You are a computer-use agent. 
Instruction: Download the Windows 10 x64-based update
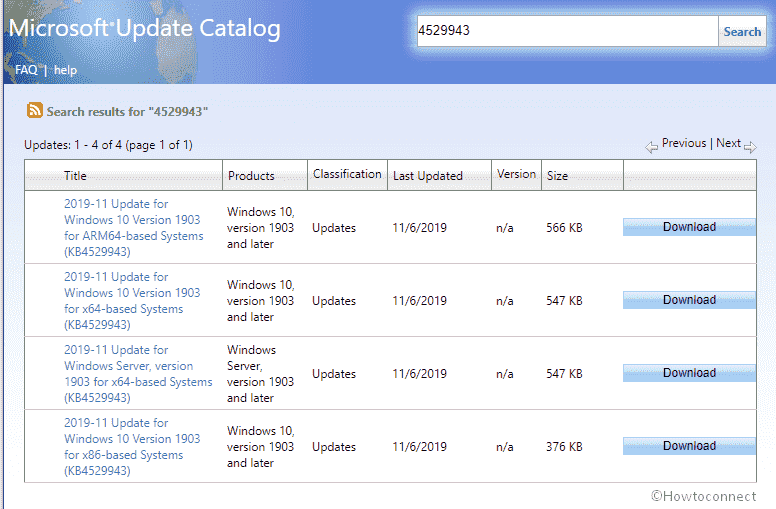pos(689,300)
